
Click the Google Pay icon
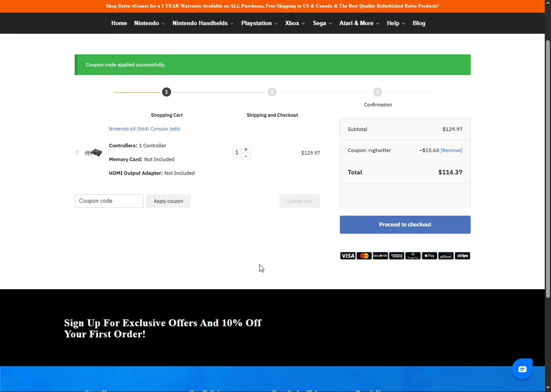click(413, 256)
